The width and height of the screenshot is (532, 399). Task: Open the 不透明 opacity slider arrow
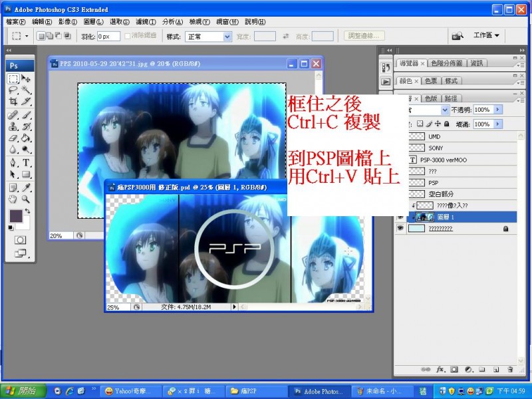click(497, 110)
